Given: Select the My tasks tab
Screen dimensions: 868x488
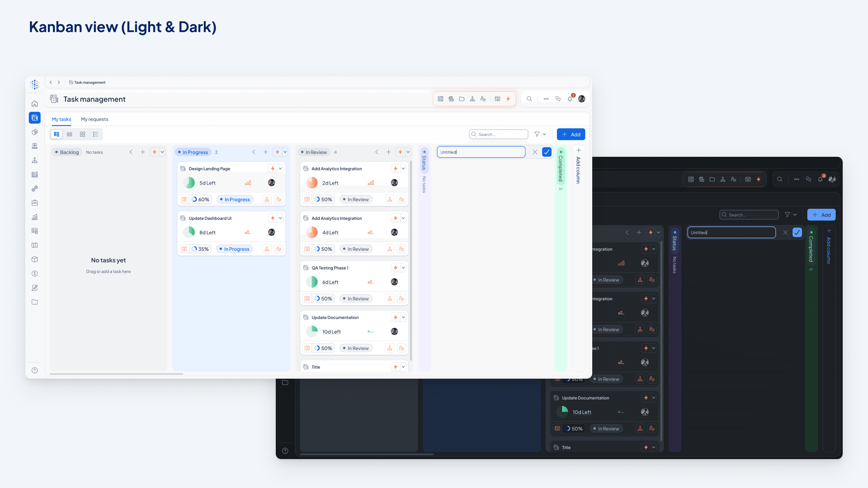Looking at the screenshot, I should 61,119.
